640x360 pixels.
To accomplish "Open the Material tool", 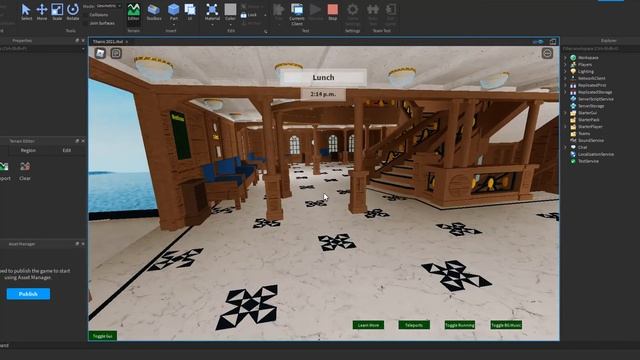I will click(212, 11).
